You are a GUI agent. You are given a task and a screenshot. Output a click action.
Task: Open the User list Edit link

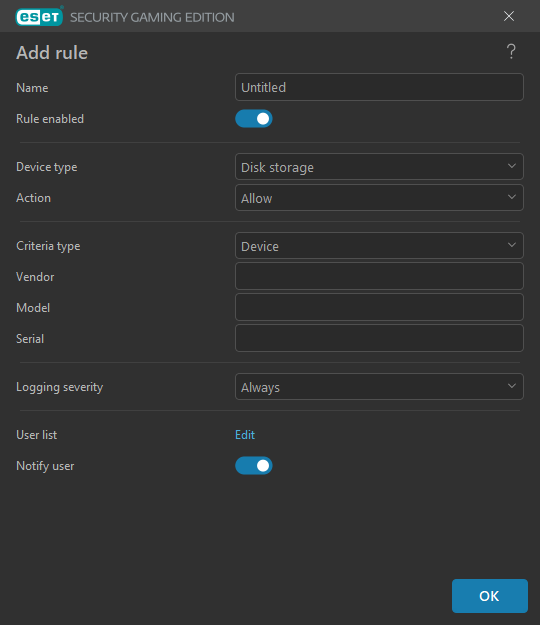point(245,434)
